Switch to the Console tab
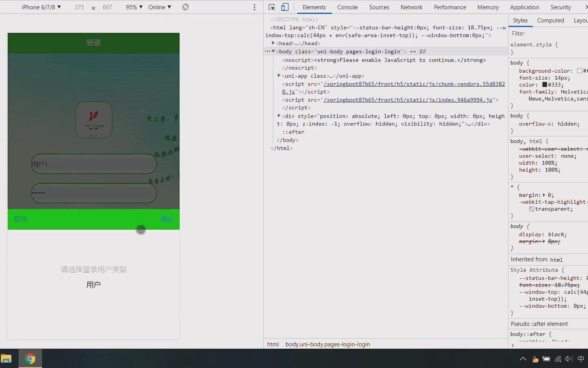Image resolution: width=588 pixels, height=368 pixels. (x=347, y=7)
